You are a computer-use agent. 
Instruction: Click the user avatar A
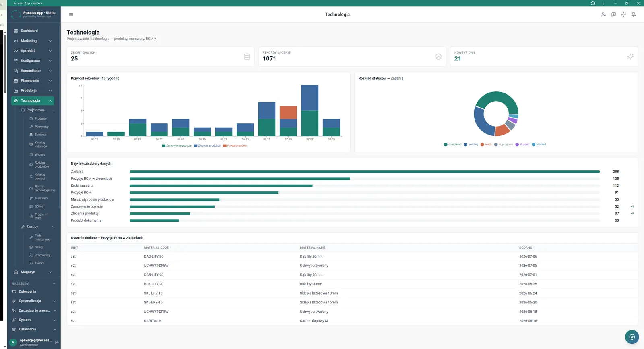[x=13, y=342]
